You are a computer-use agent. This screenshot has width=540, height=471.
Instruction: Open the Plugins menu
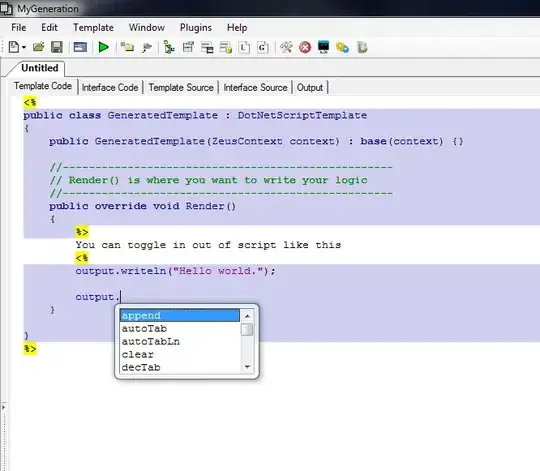(x=196, y=28)
